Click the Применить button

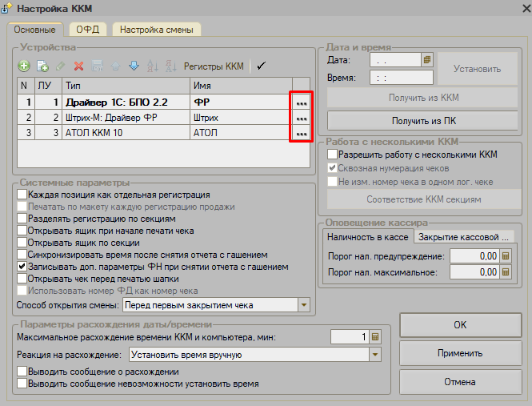pos(460,353)
